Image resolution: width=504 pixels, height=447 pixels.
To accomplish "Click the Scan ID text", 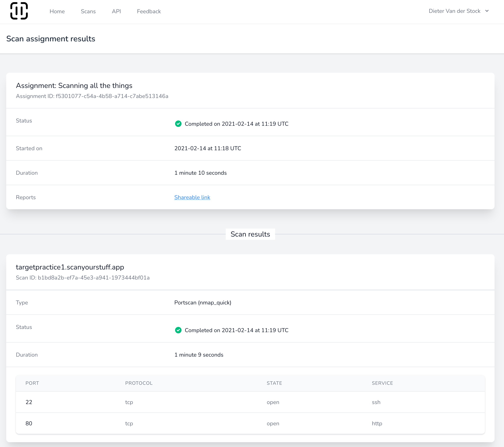I will (83, 278).
